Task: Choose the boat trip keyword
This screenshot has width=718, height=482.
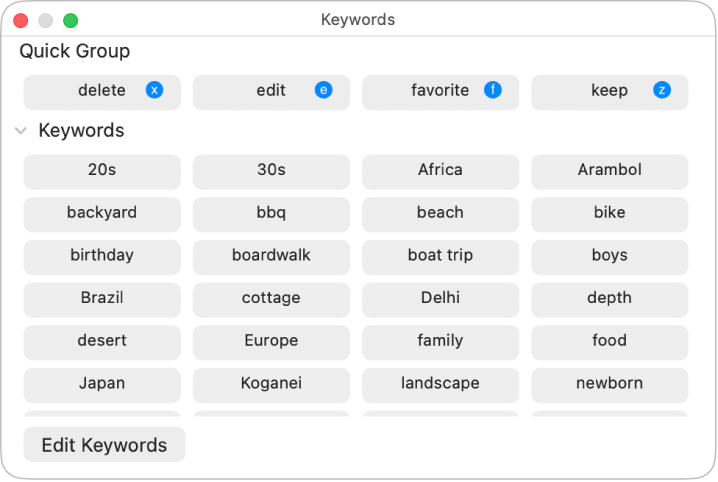Action: click(x=440, y=256)
